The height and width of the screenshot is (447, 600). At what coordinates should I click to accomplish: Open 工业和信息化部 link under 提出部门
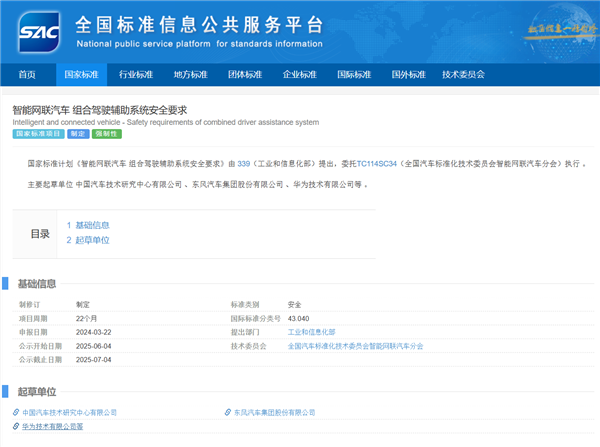[311, 330]
